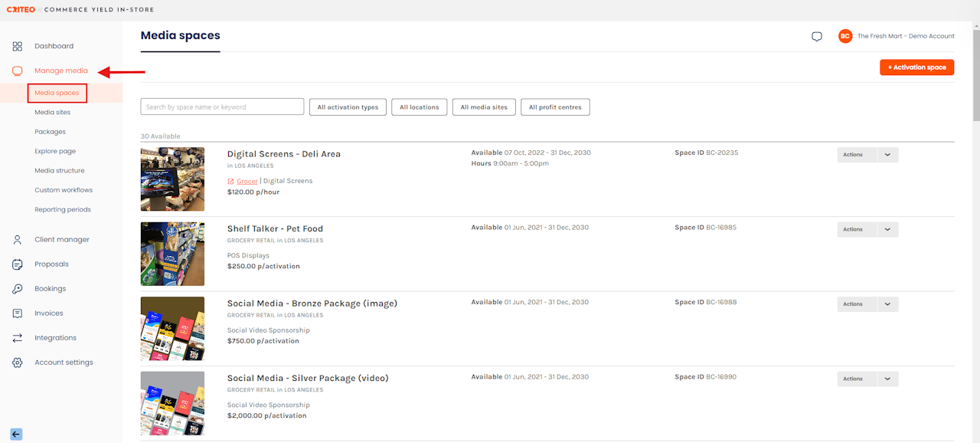Follow the Grocer link
Image resolution: width=980 pixels, height=443 pixels.
(x=247, y=181)
